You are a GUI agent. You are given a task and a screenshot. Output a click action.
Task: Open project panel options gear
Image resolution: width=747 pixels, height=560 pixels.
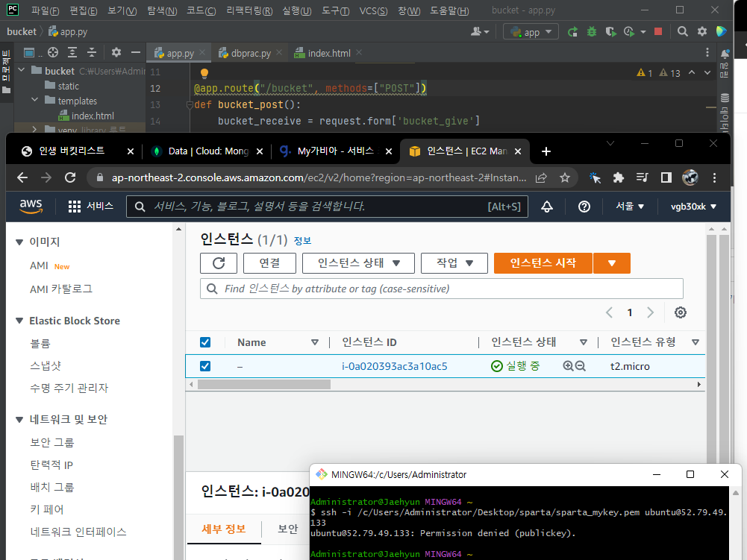click(x=116, y=52)
